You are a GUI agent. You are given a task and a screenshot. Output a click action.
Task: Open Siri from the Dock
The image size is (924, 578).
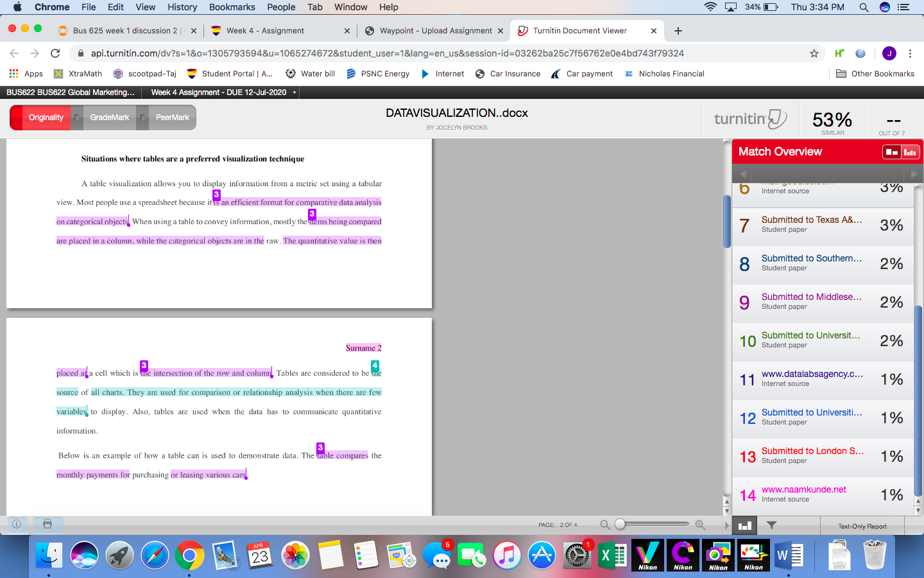(84, 556)
